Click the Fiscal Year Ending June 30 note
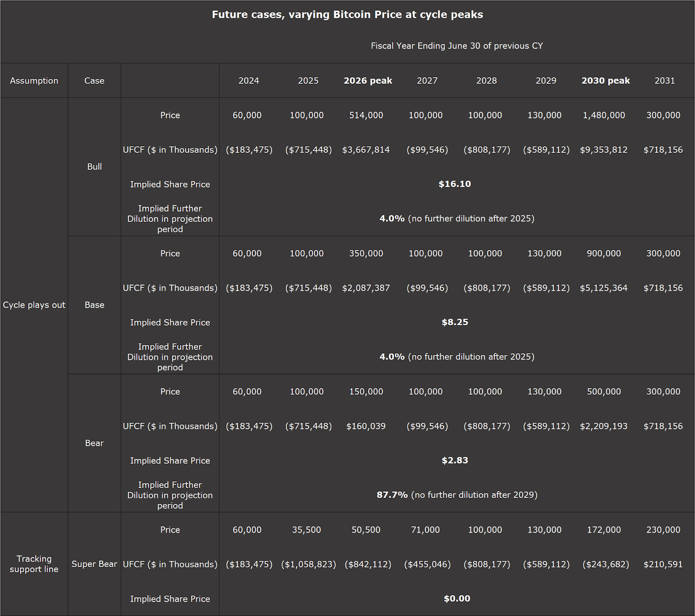This screenshot has height=616, width=695. click(457, 46)
